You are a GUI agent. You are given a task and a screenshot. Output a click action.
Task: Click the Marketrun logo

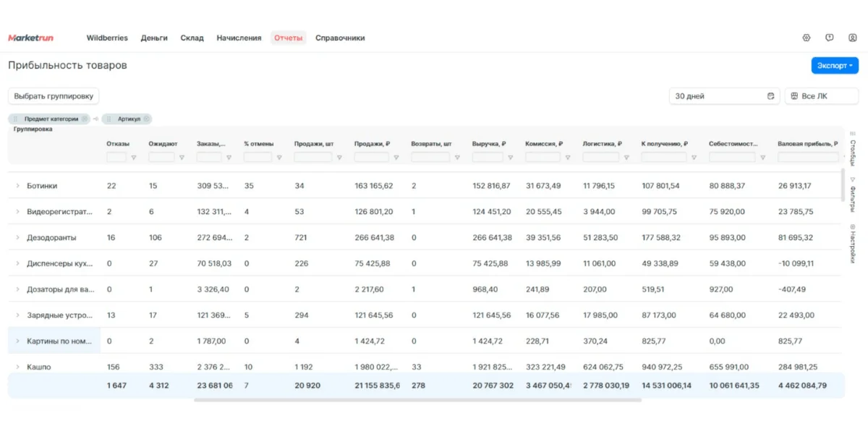click(30, 38)
